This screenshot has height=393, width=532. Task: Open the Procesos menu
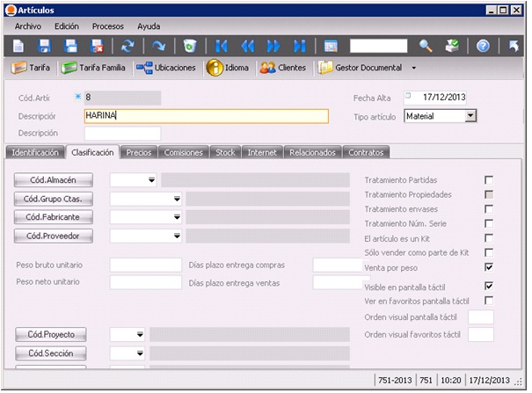(107, 26)
